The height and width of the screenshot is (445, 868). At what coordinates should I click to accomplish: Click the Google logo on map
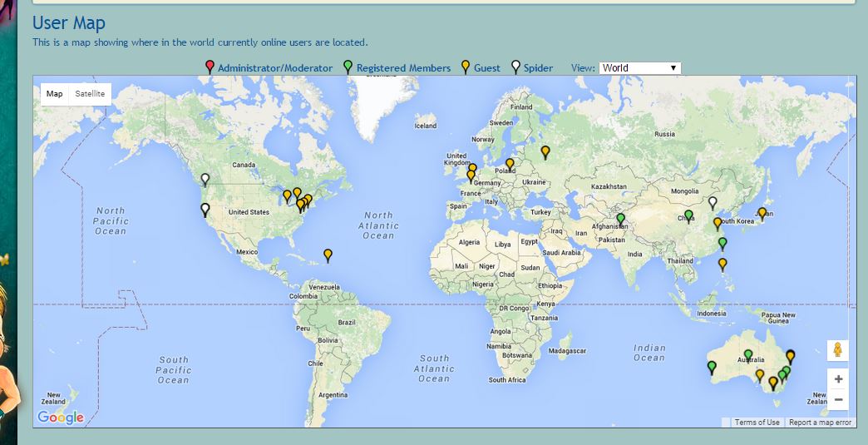pyautogui.click(x=61, y=418)
